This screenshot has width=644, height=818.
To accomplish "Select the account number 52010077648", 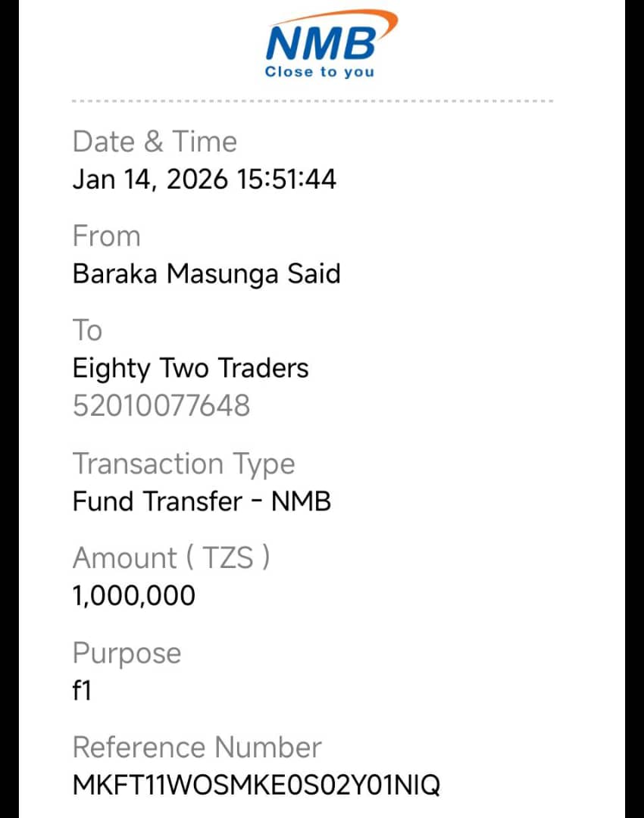I will [161, 406].
